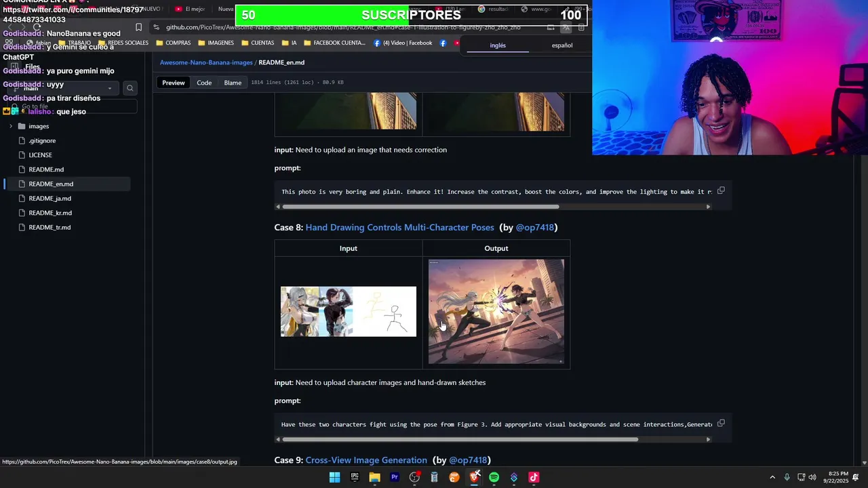
Task: Copy the Case 7 enhance prompt
Action: (721, 191)
